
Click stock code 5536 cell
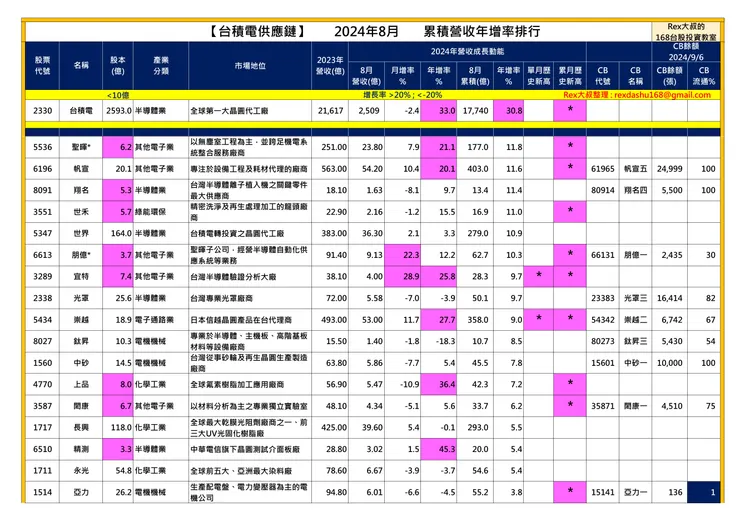(42, 147)
